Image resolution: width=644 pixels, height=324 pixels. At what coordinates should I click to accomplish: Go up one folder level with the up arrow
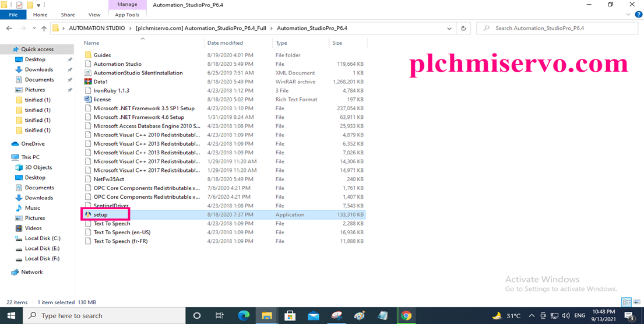(44, 28)
